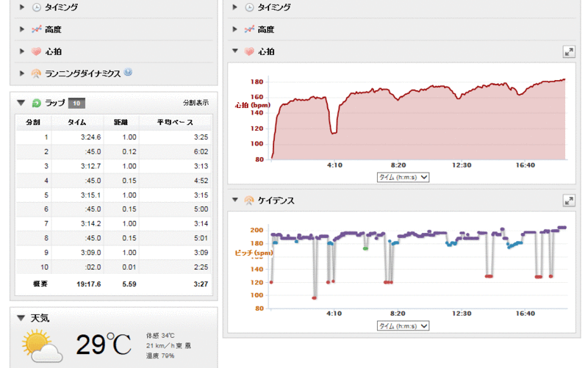Click ケイデンス section title
This screenshot has height=368, width=588.
276,201
